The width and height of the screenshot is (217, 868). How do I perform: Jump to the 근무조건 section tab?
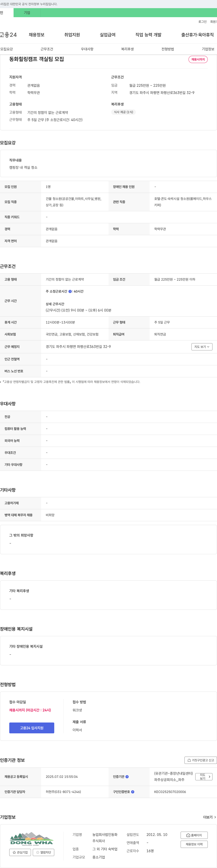coord(47,49)
